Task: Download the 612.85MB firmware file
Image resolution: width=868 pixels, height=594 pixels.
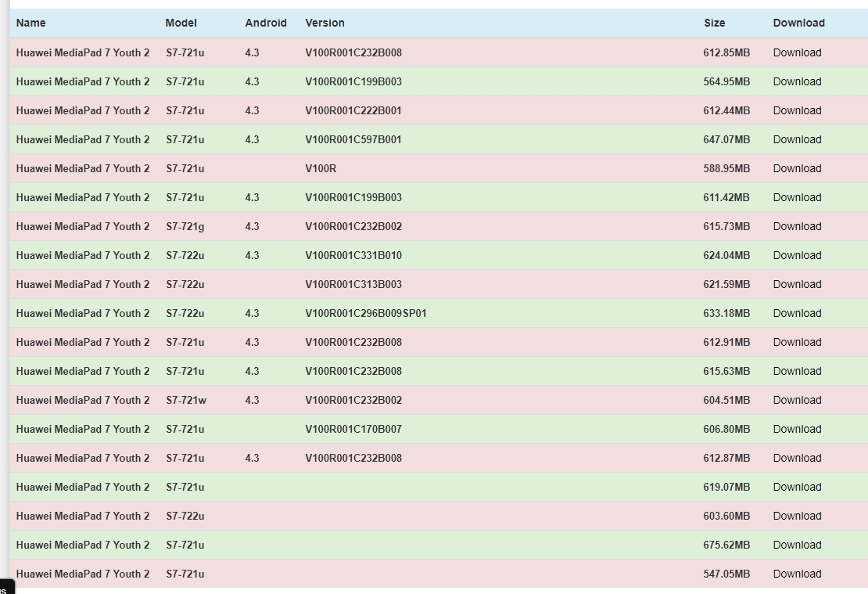Action: tap(797, 52)
